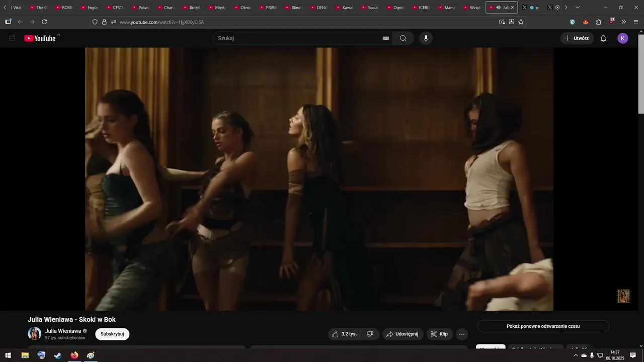
Task: Open the YouTube guide hamburger menu
Action: 12,38
